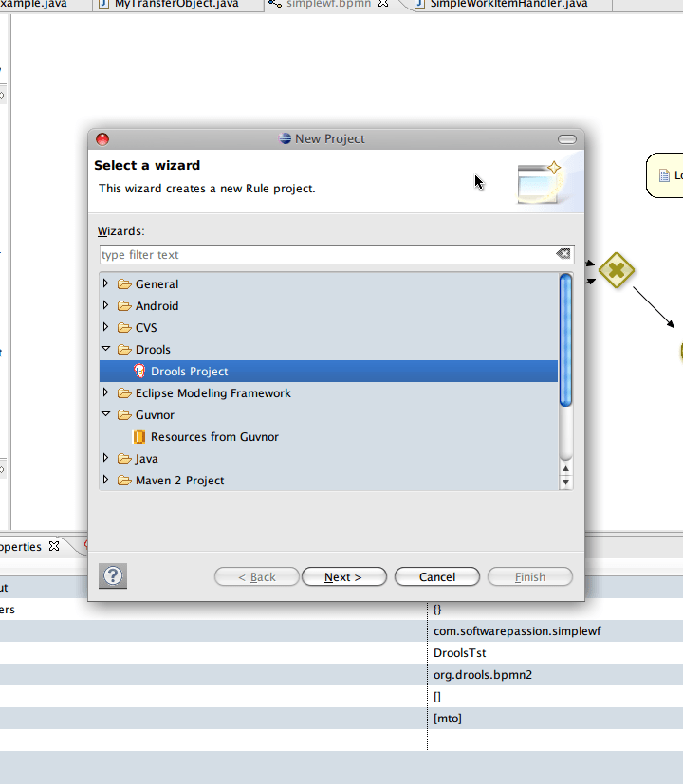
Task: Collapse the Guvnor wizard category
Action: [105, 414]
